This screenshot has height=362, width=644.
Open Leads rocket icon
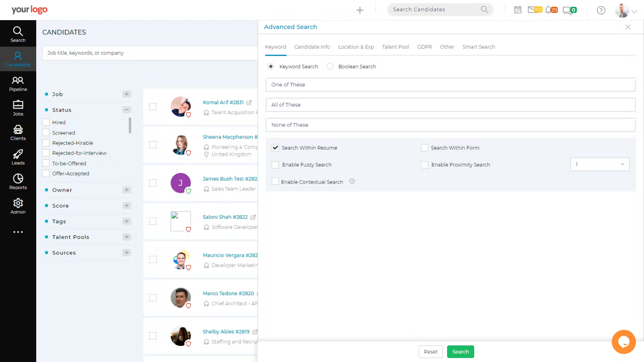click(18, 157)
